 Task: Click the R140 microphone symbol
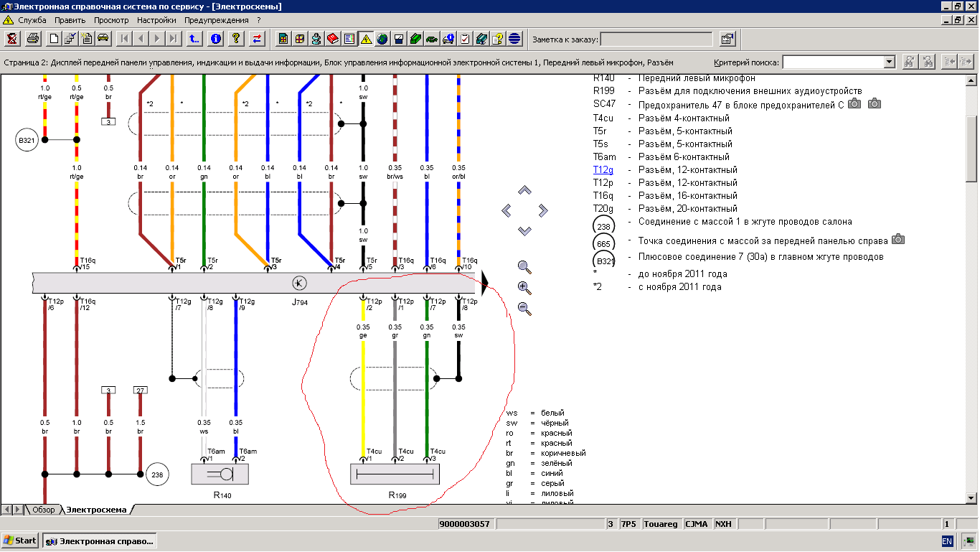pyautogui.click(x=220, y=474)
